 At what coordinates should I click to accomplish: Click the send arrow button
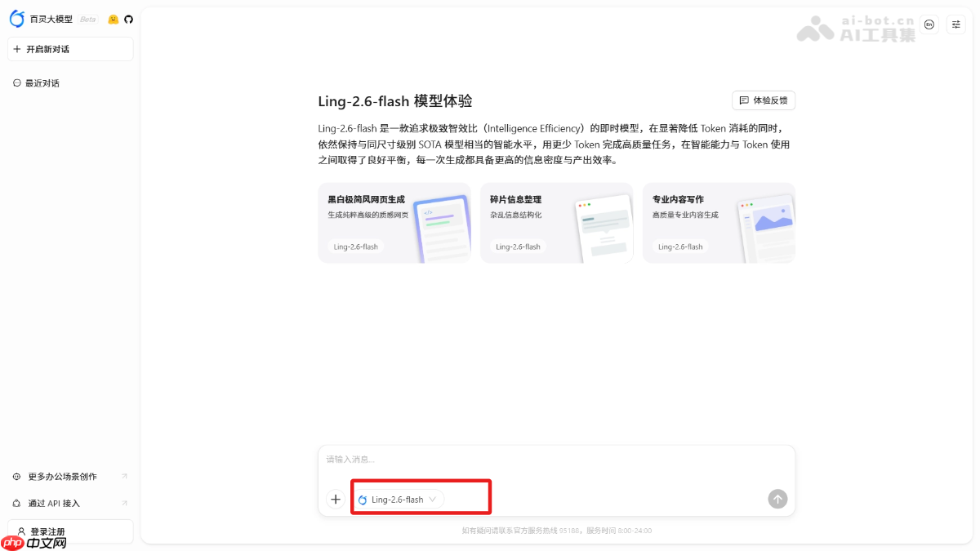tap(778, 499)
